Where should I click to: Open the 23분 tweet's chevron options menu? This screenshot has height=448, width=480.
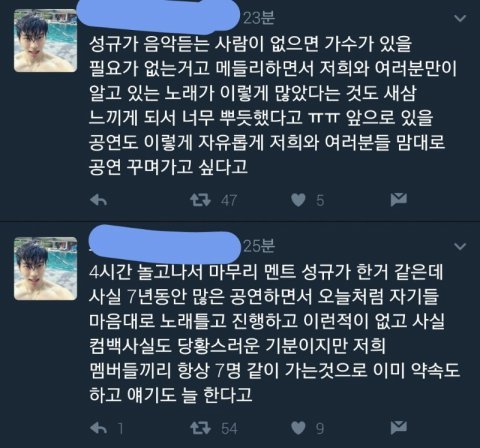pyautogui.click(x=460, y=18)
